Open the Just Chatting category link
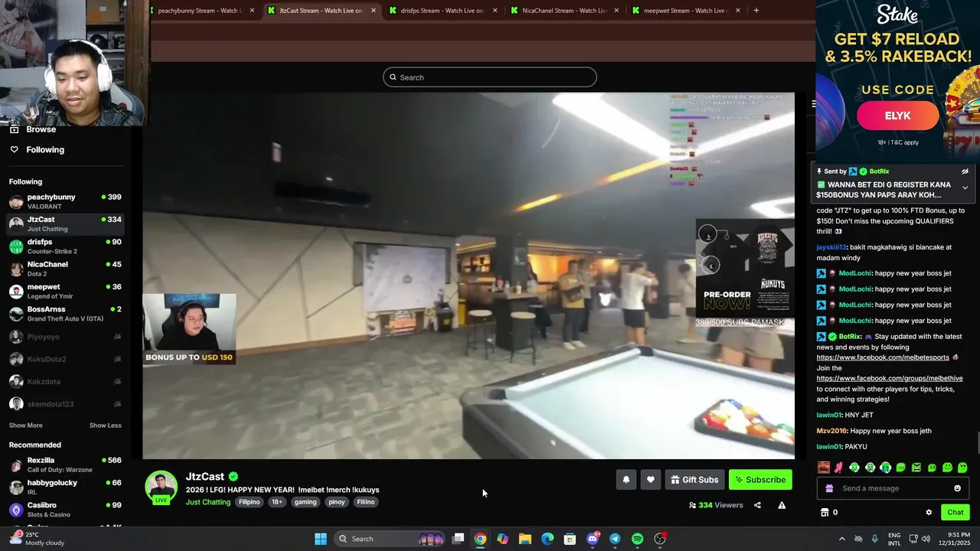The height and width of the screenshot is (551, 980). pyautogui.click(x=207, y=502)
